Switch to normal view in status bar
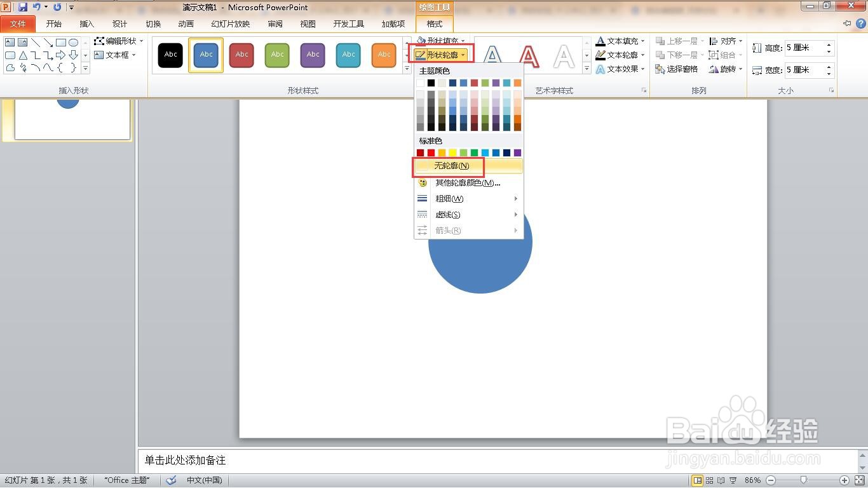The image size is (868, 488). (697, 480)
